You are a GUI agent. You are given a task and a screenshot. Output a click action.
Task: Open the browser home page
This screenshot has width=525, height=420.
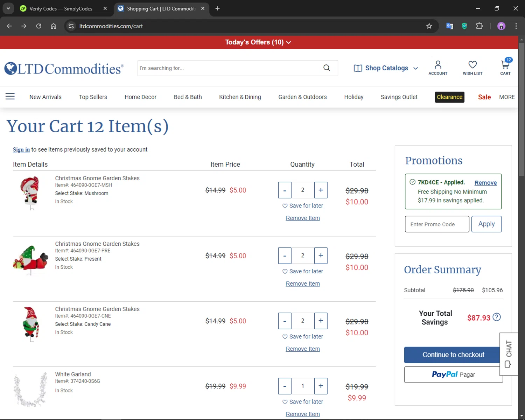tap(54, 26)
